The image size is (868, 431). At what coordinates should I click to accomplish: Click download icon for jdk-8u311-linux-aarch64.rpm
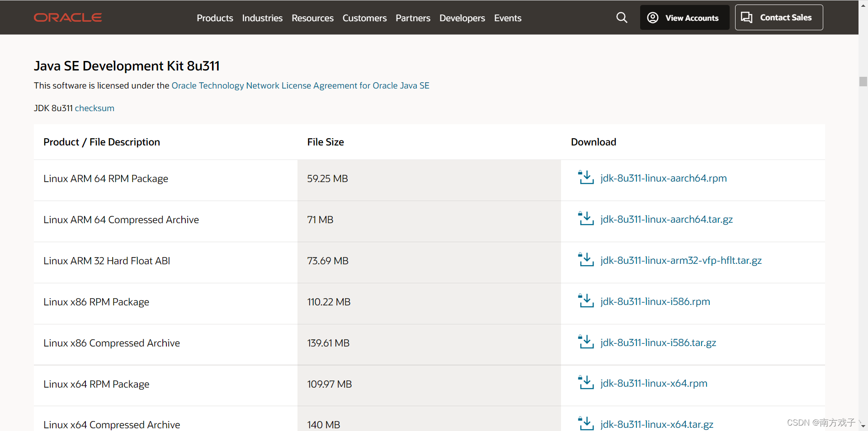(586, 178)
